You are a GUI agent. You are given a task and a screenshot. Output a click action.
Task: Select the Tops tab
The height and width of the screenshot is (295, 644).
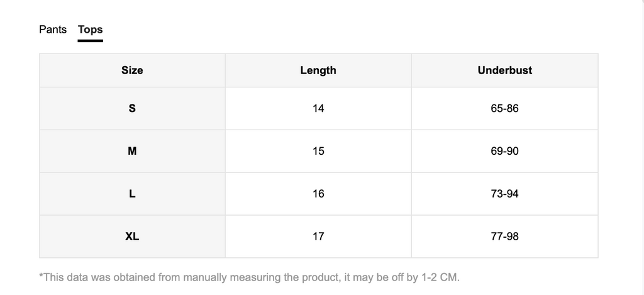(x=90, y=30)
